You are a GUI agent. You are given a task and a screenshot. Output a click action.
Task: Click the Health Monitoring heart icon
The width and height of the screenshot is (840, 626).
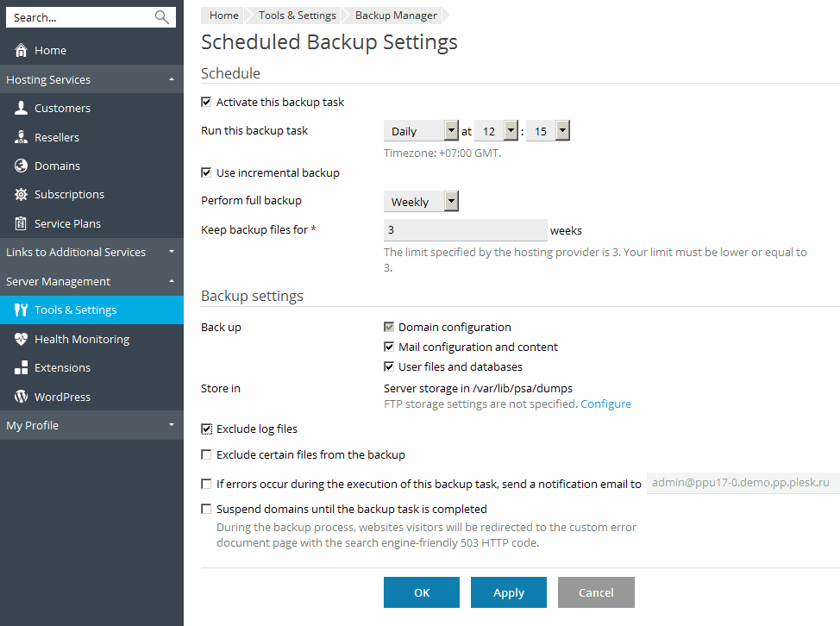click(22, 339)
